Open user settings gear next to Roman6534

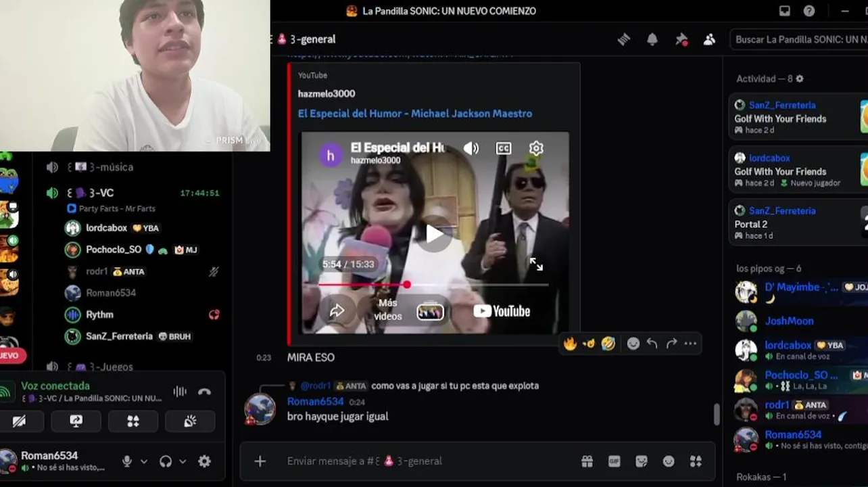click(204, 461)
